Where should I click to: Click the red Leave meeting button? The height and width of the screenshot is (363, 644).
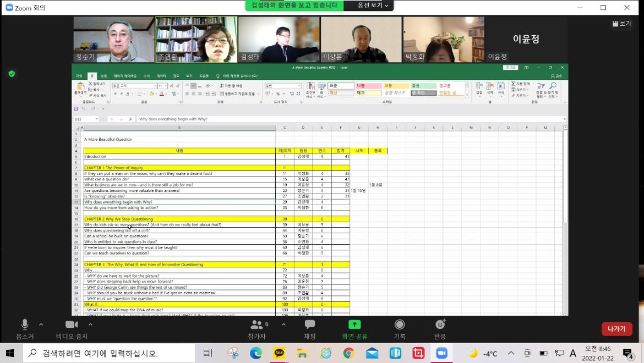[x=616, y=329]
